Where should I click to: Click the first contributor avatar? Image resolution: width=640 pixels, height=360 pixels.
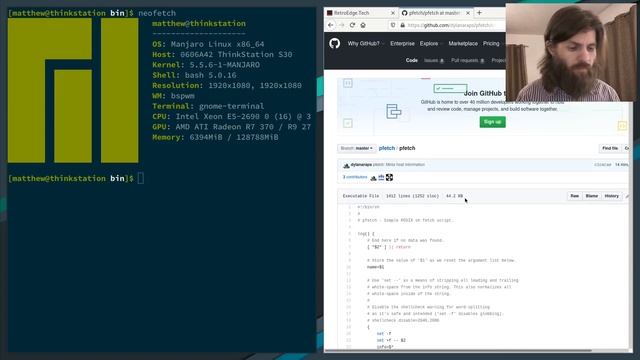tap(373, 178)
